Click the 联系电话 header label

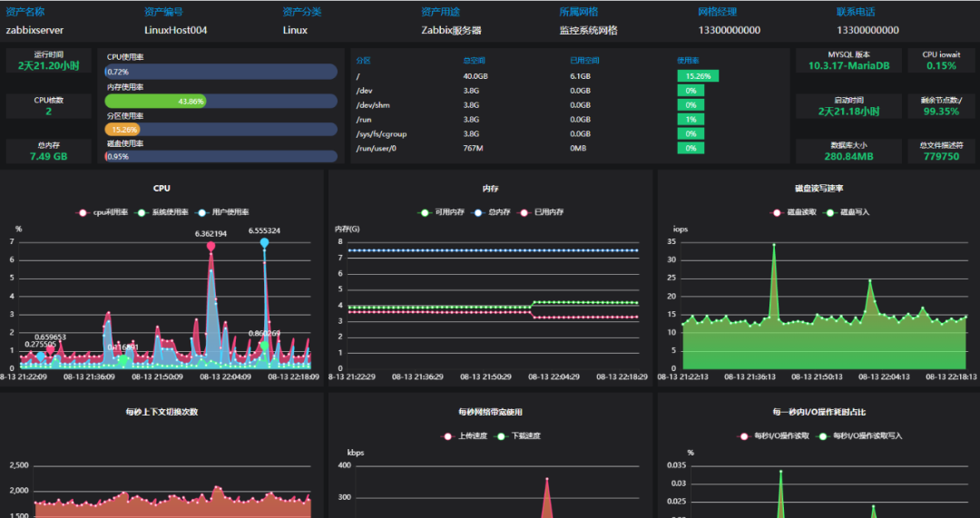856,12
